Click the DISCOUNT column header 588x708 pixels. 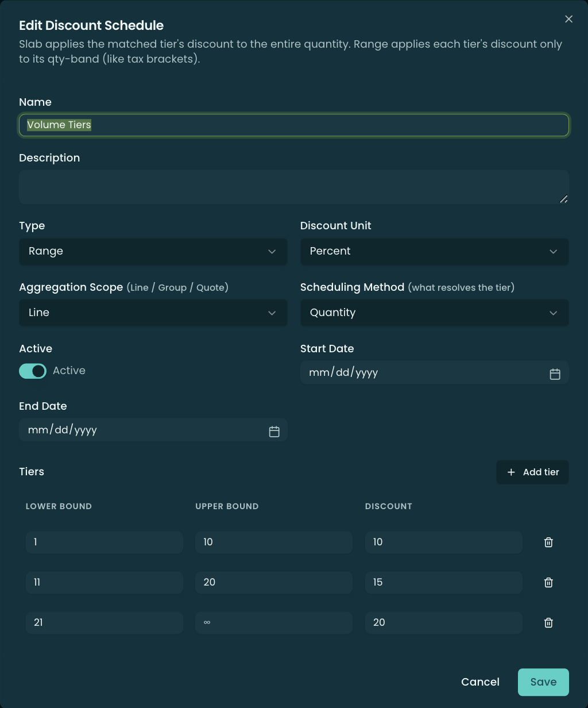point(389,506)
